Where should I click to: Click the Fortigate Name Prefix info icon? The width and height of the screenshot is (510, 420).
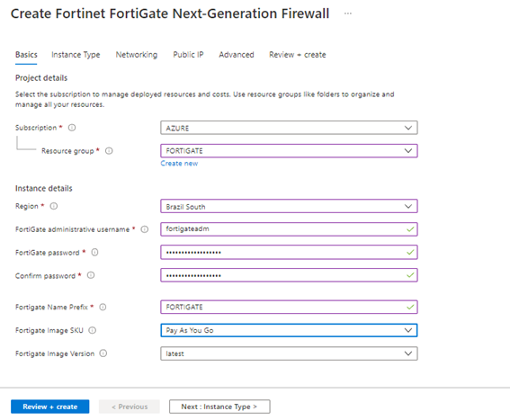103,307
